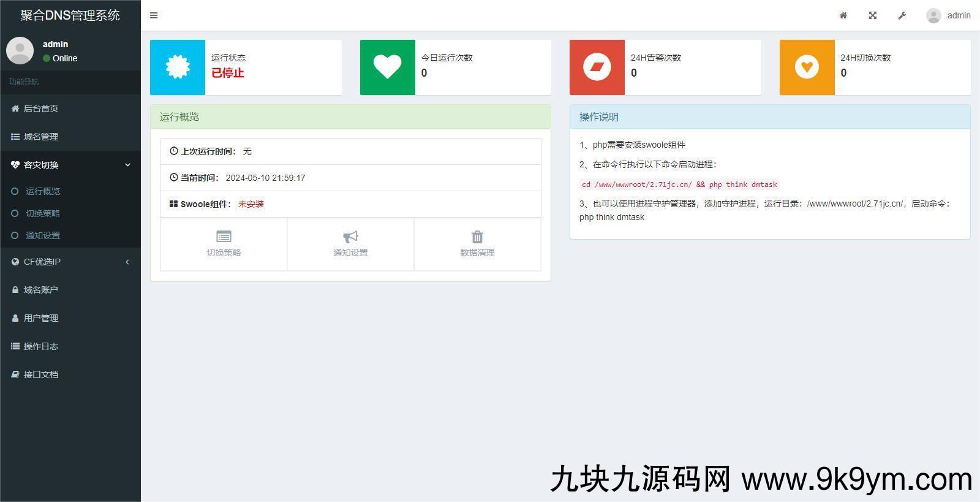Screen dimensions: 980x502
Task: Click the green heart tile icon
Action: pyautogui.click(x=387, y=67)
